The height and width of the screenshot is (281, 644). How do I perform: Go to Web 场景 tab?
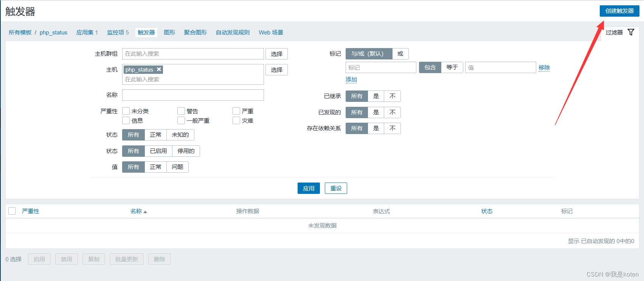point(271,33)
